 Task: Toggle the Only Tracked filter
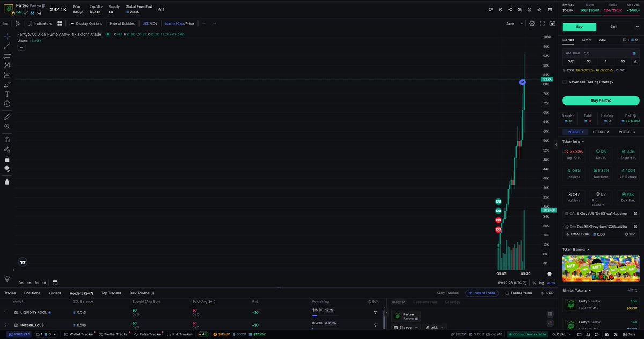(448, 293)
